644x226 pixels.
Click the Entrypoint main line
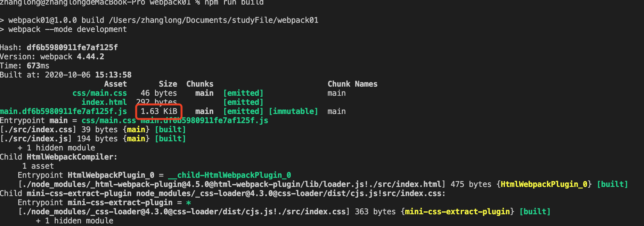coord(134,120)
